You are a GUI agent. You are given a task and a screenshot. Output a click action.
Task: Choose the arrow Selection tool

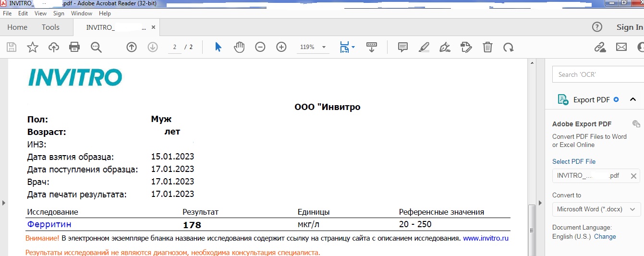click(218, 47)
